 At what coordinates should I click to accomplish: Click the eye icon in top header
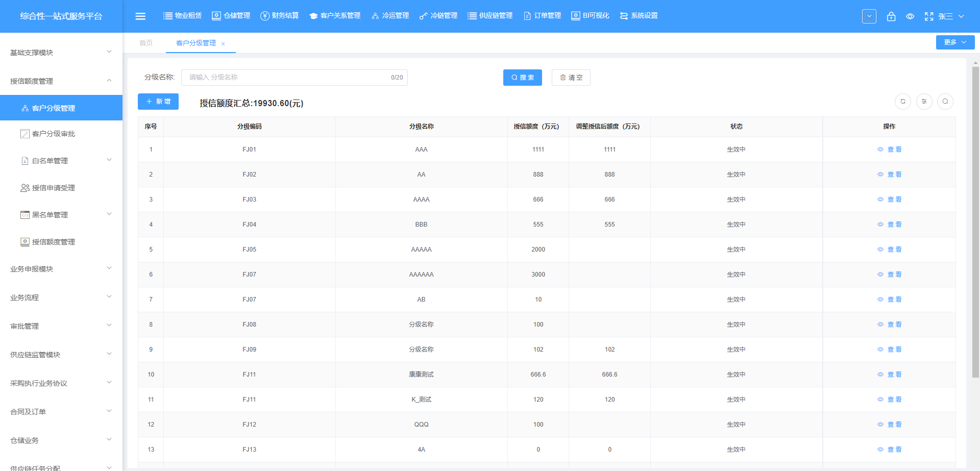pos(910,16)
